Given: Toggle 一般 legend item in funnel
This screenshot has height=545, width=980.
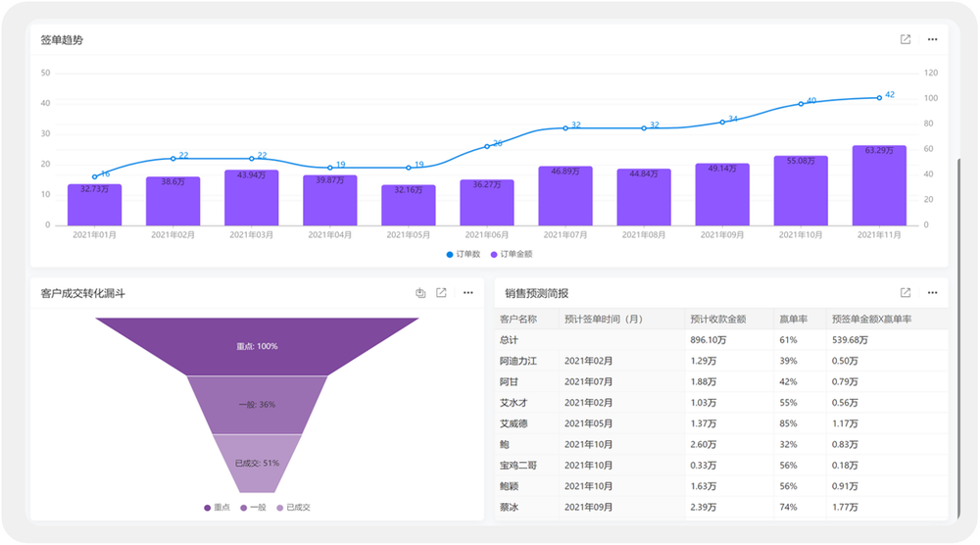Looking at the screenshot, I should tap(253, 508).
